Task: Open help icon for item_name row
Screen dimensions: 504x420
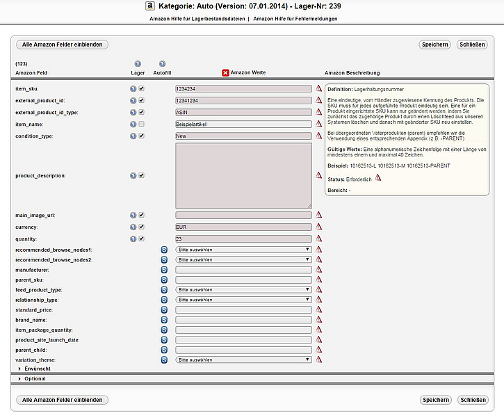Action: (133, 124)
